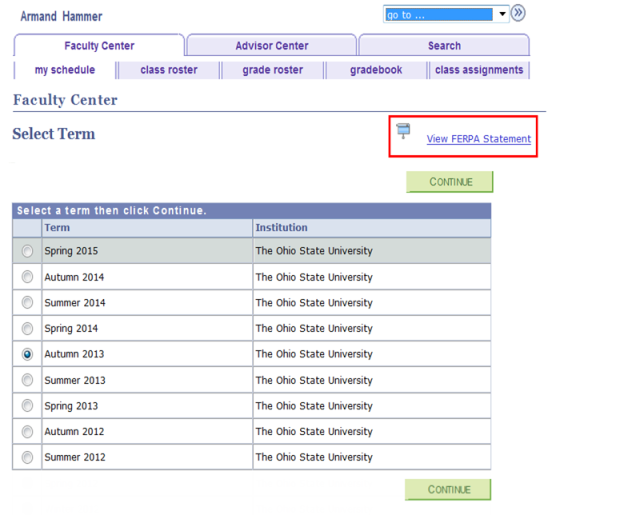Open the my schedule sub-tab

65,70
